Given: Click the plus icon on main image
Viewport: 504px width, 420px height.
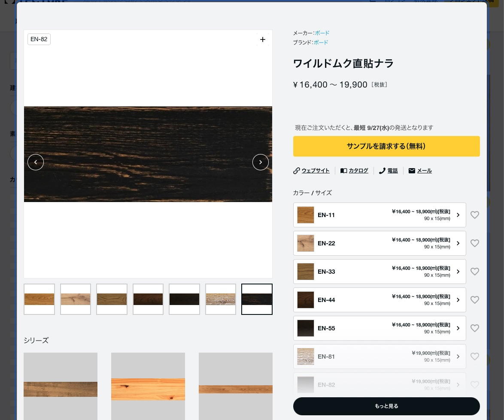Looking at the screenshot, I should [x=263, y=39].
